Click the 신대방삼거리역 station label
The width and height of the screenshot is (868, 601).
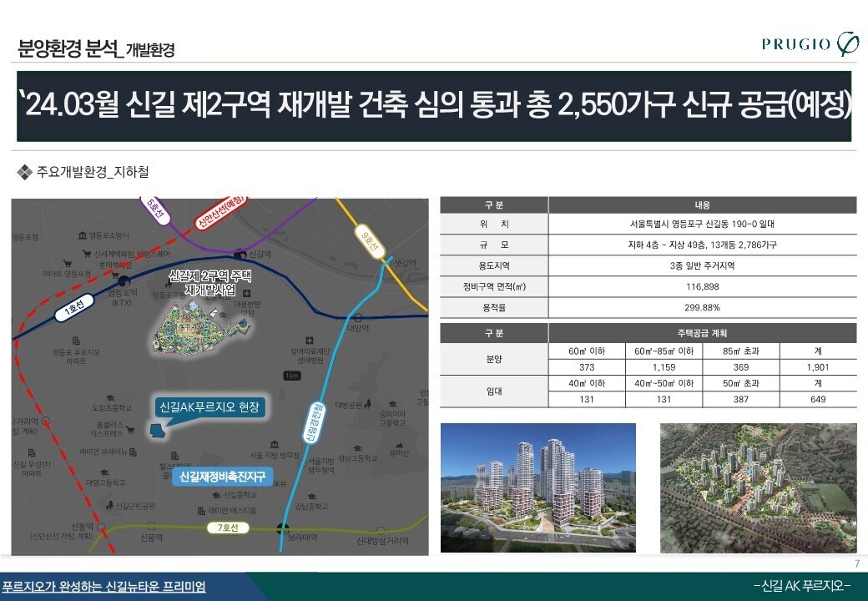pos(382,541)
